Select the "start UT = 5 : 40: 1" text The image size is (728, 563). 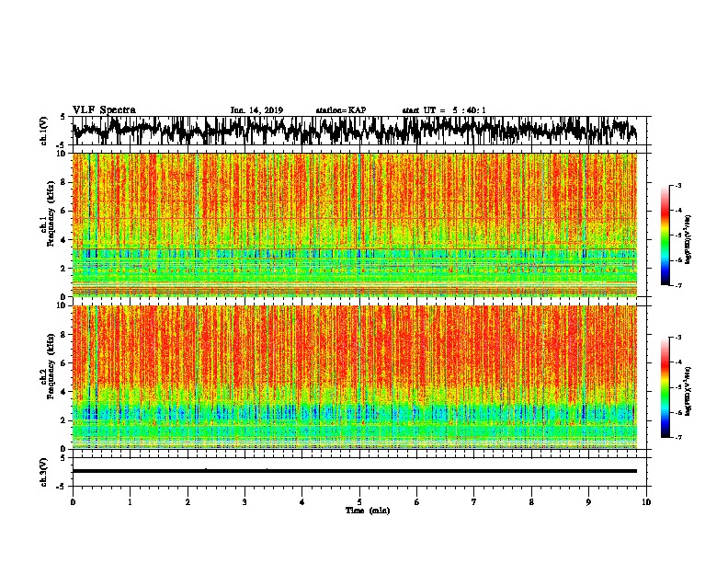[x=444, y=110]
